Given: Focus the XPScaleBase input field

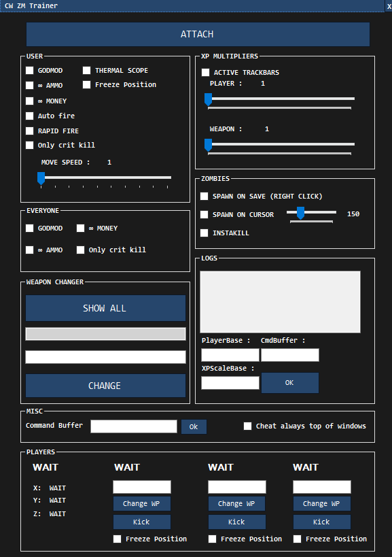Looking at the screenshot, I should (x=230, y=383).
